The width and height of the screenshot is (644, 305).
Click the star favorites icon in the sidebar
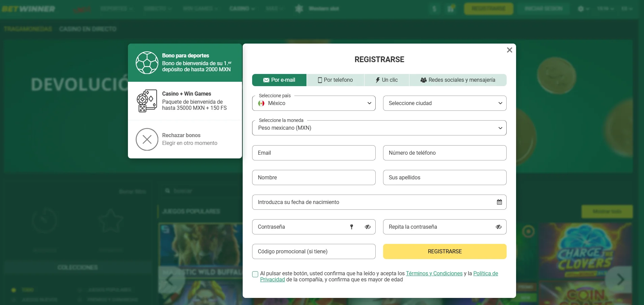[111, 221]
